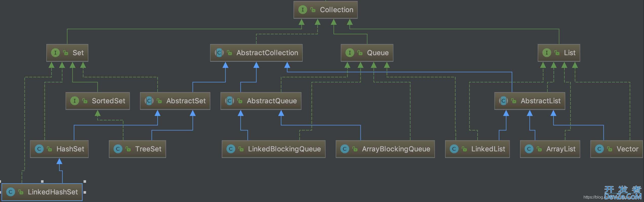Screen dimensions: 644x202
Task: Click the public visibility lock icon on List
Action: (x=557, y=53)
